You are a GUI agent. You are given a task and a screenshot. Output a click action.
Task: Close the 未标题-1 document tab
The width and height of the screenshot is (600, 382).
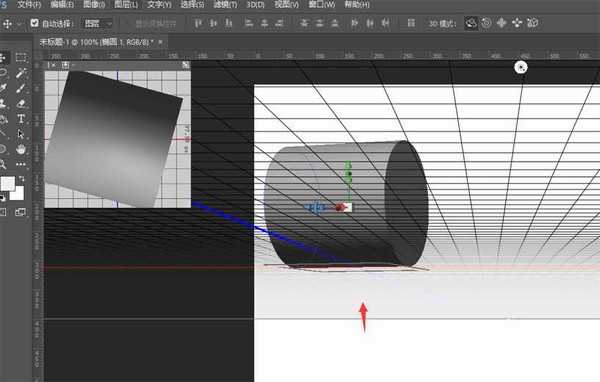click(160, 42)
